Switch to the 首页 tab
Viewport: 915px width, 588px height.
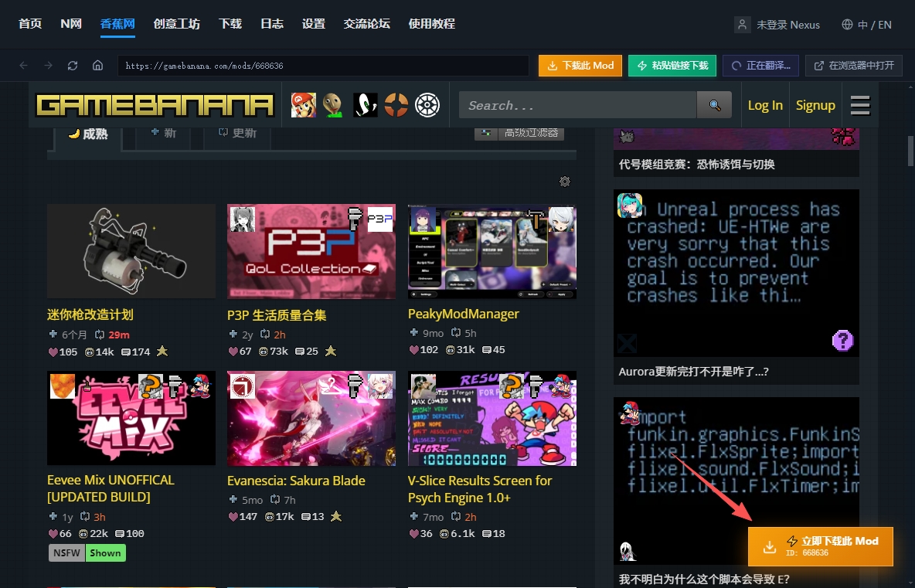(x=30, y=24)
